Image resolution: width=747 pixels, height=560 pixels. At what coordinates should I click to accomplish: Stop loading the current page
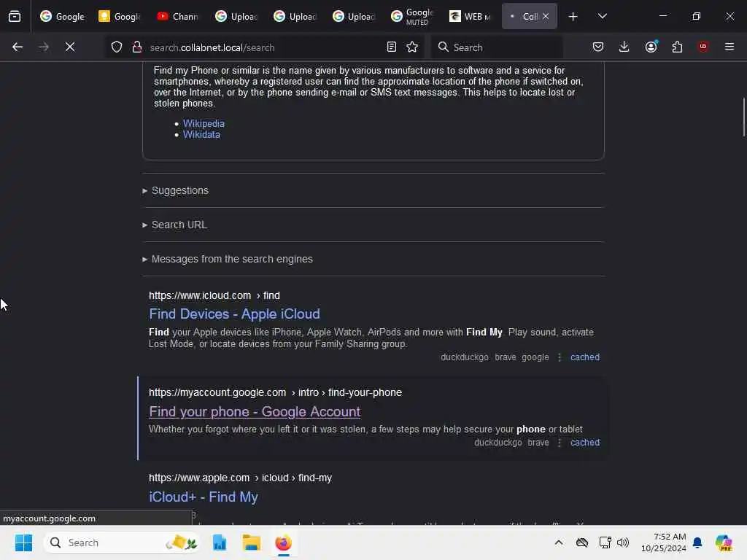tap(70, 47)
